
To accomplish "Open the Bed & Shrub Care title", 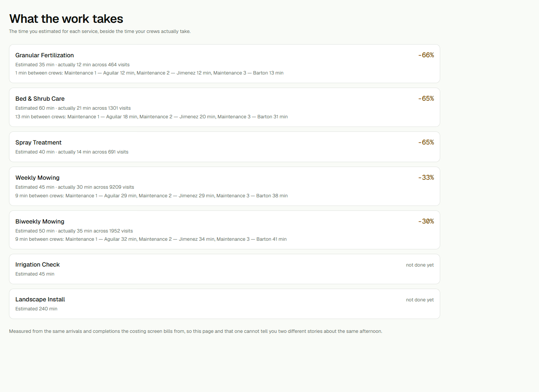I will click(40, 99).
